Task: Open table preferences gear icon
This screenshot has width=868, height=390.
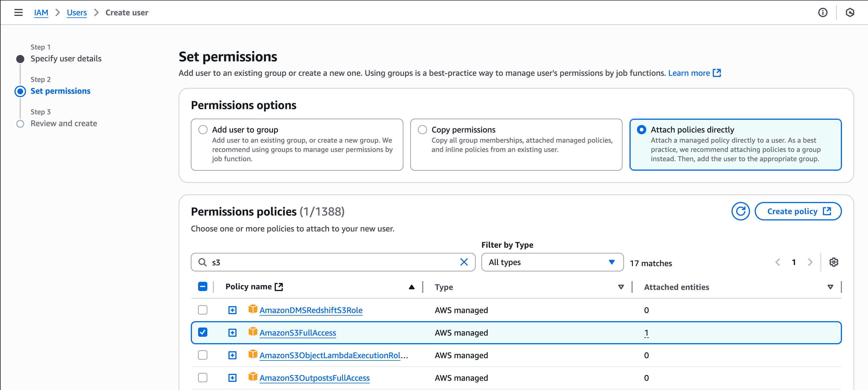Action: (x=834, y=262)
